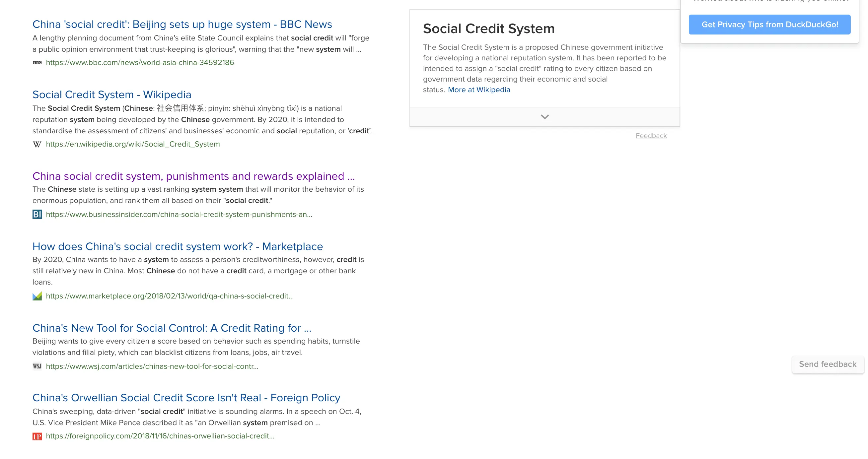
Task: Follow the More at Wikipedia link
Action: [x=479, y=90]
